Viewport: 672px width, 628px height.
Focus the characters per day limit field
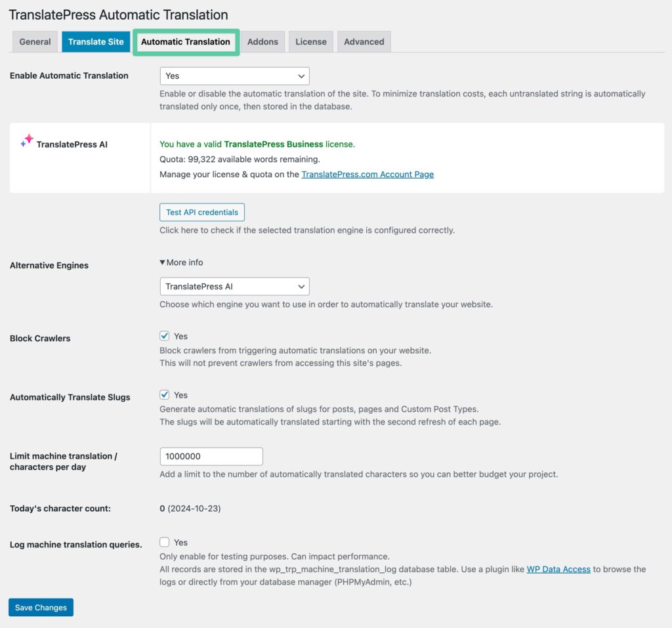tap(211, 457)
